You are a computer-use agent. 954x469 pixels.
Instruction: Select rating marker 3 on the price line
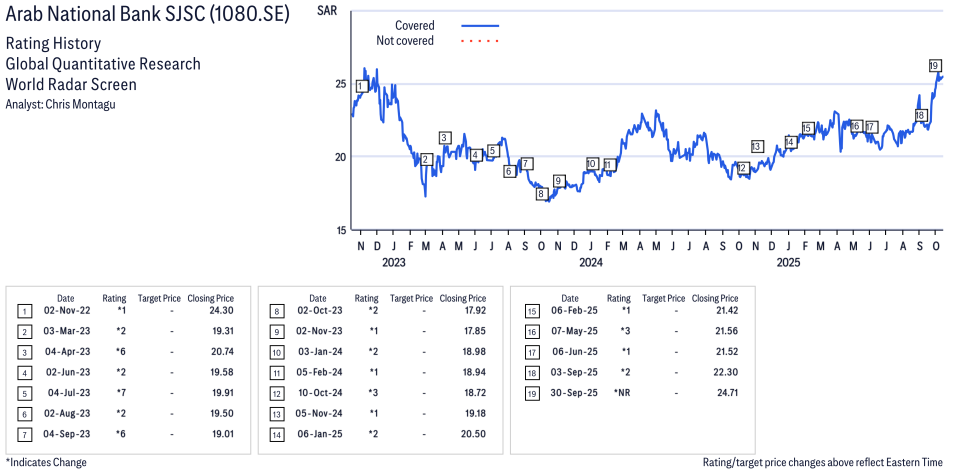point(444,138)
